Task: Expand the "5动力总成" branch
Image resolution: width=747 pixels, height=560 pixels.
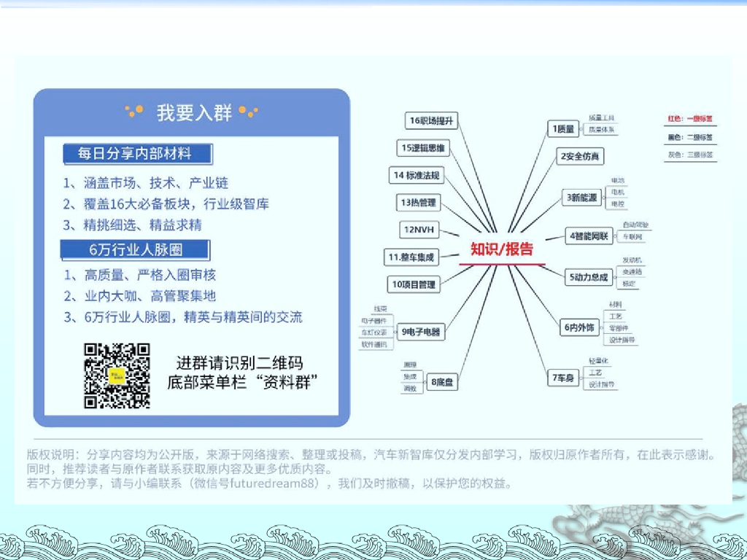Action: tap(588, 276)
